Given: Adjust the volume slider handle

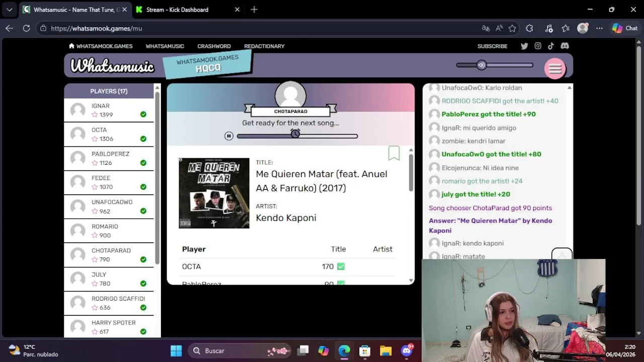Looking at the screenshot, I should click(481, 65).
